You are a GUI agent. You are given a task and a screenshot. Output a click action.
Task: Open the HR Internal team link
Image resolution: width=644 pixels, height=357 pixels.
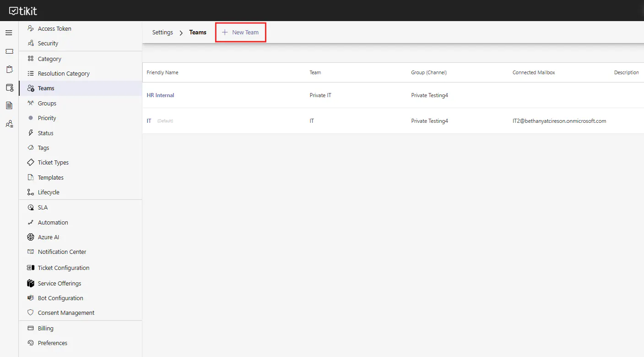(160, 95)
